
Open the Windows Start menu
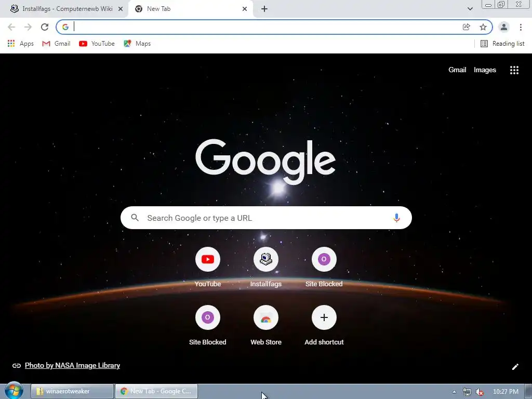14,391
